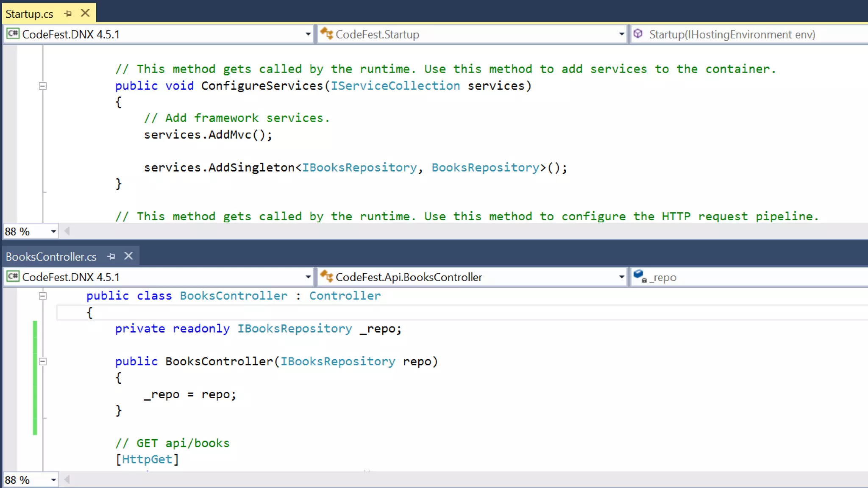
Task: Open CodeFest.Api.BooksController type dropdown
Action: click(621, 277)
